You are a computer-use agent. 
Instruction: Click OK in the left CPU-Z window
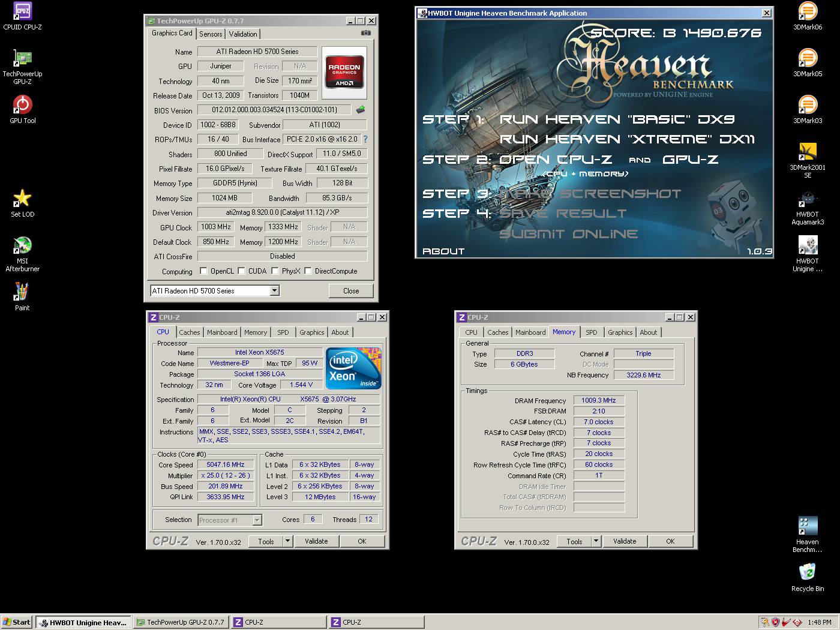362,541
